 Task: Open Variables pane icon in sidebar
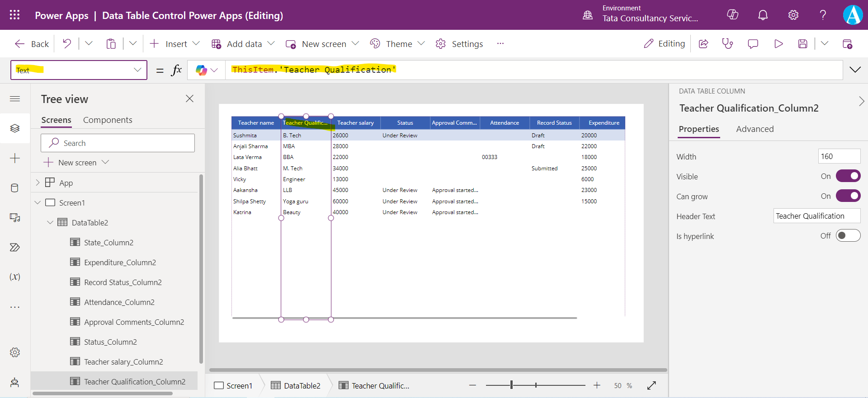pyautogui.click(x=15, y=277)
